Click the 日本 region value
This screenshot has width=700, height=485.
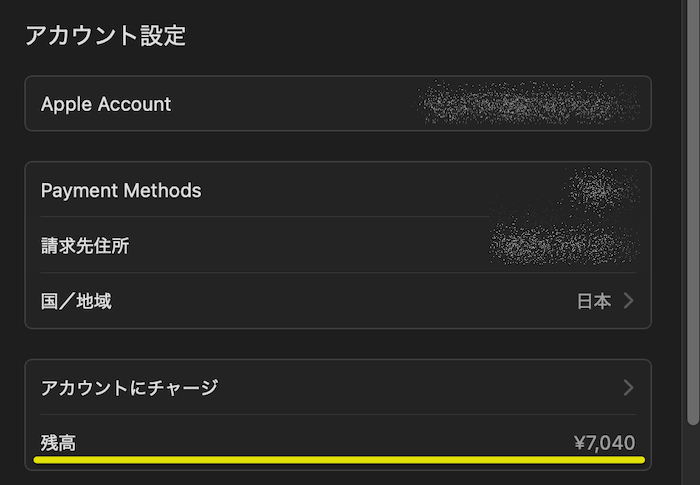[x=594, y=301]
